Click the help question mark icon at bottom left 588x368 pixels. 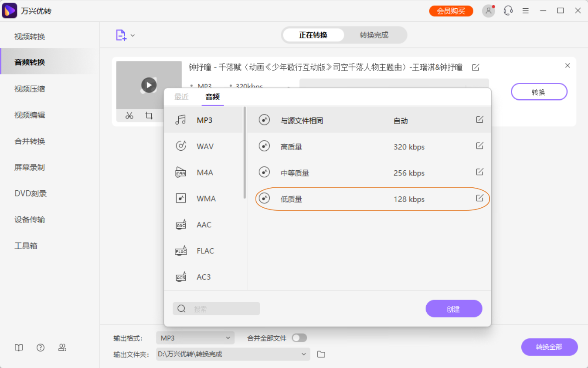(x=41, y=348)
